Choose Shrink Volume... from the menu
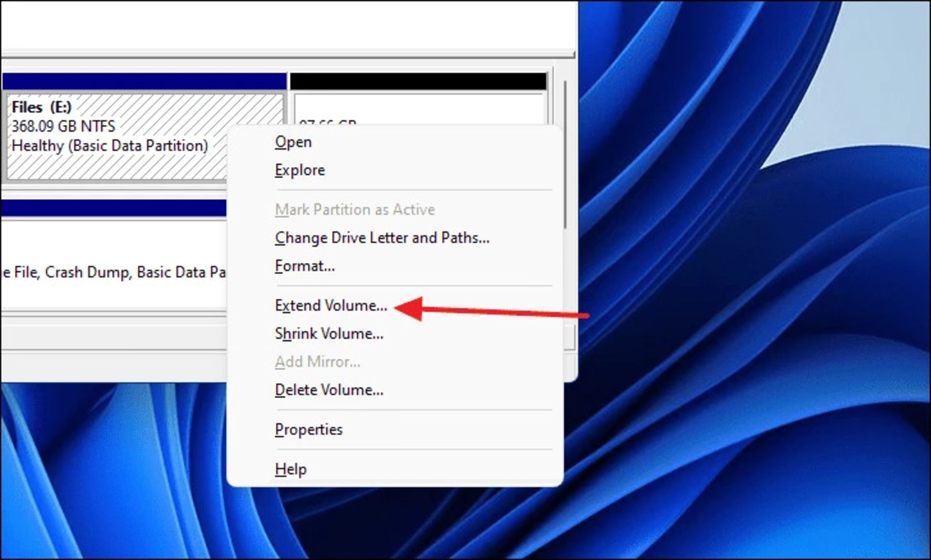Image resolution: width=931 pixels, height=560 pixels. point(329,334)
